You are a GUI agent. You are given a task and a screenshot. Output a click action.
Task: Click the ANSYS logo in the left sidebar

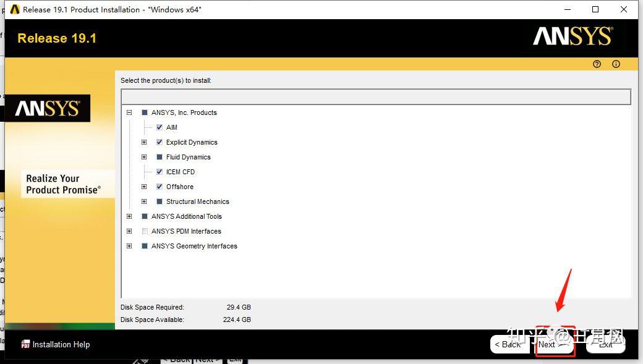click(x=48, y=108)
